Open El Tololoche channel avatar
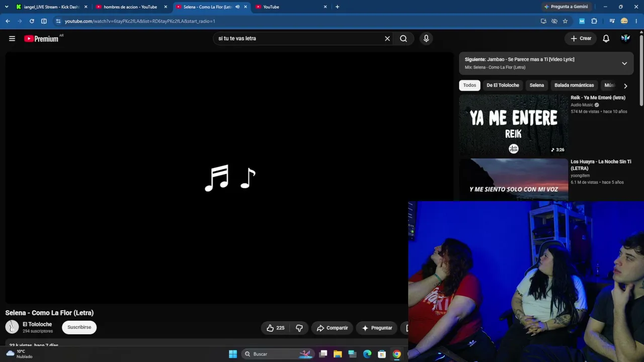This screenshot has width=644, height=362. click(12, 327)
